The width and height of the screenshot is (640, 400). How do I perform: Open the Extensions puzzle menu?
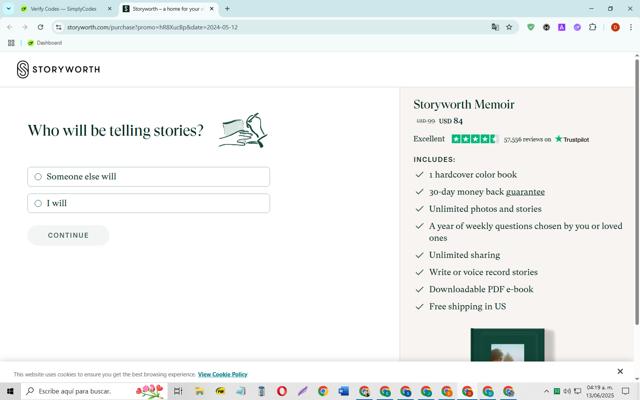click(593, 27)
